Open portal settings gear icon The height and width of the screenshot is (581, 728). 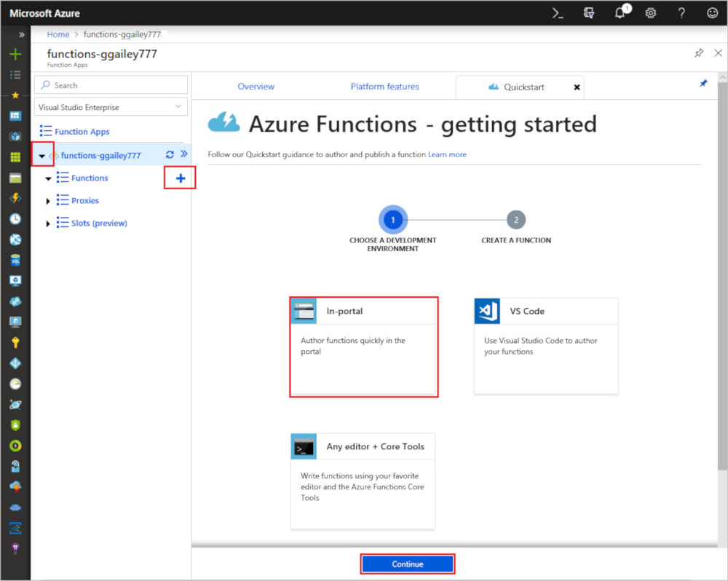(651, 13)
